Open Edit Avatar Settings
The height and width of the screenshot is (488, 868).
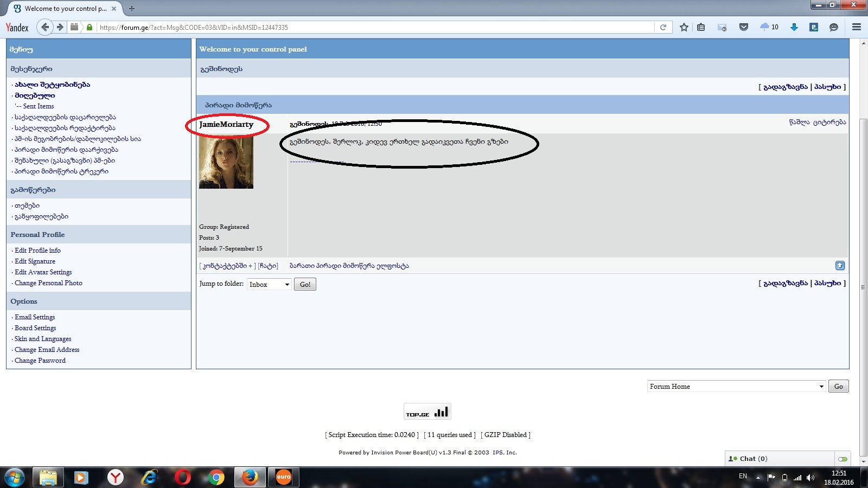(43, 272)
